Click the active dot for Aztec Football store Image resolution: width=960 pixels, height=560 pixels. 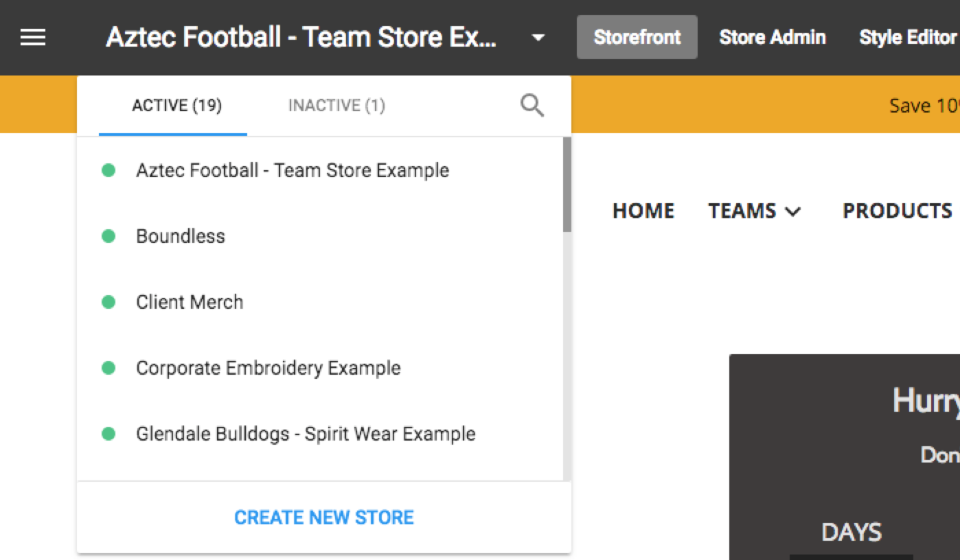(109, 170)
